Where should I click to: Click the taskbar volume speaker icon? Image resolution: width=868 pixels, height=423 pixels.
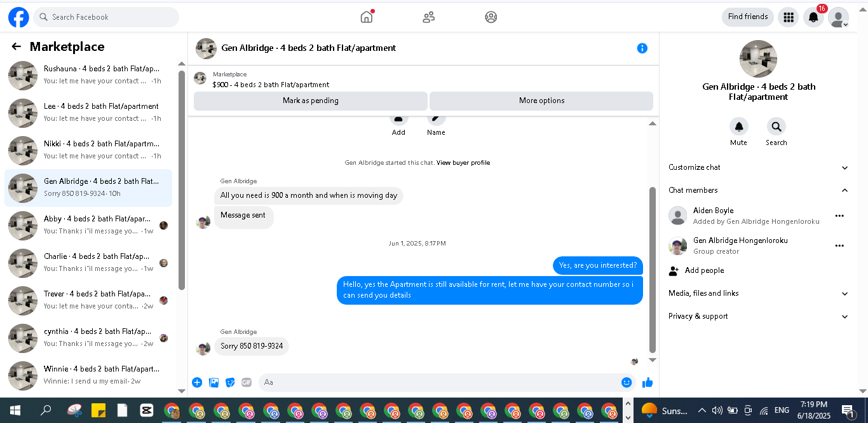click(x=717, y=410)
